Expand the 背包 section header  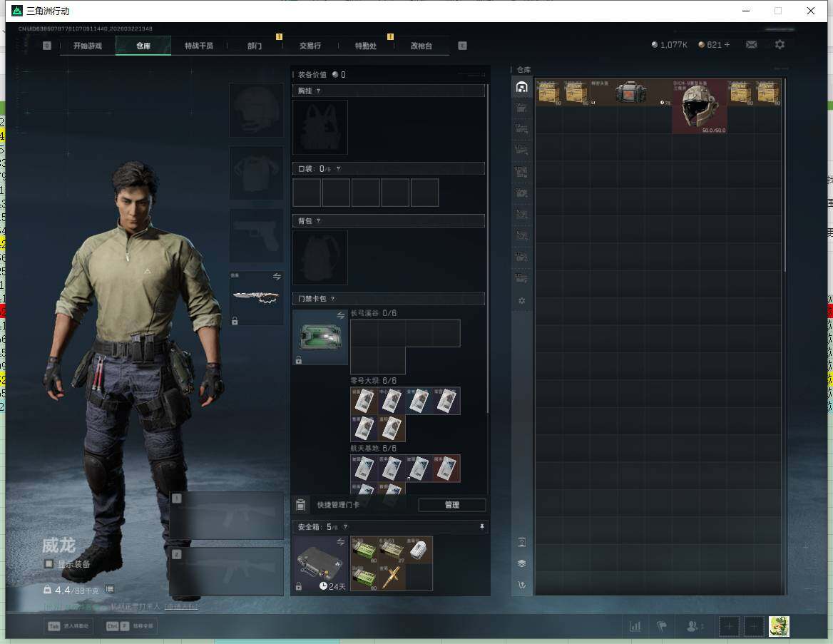click(x=389, y=221)
